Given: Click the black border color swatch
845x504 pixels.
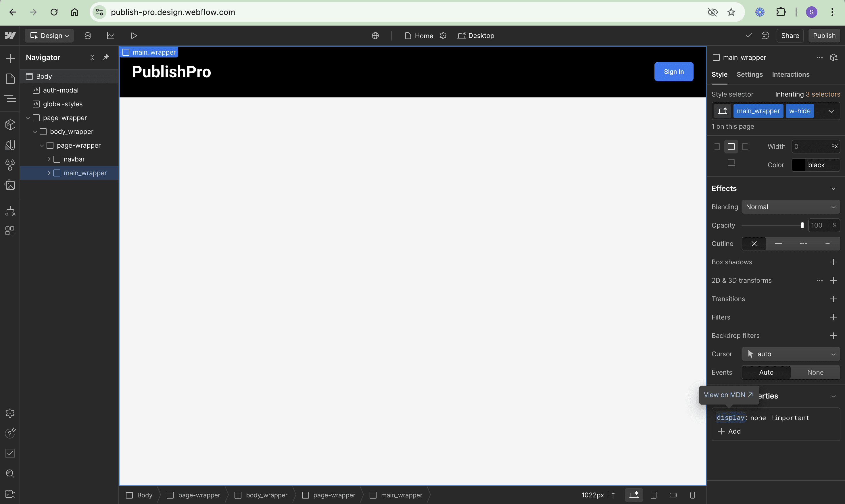Looking at the screenshot, I should point(798,165).
